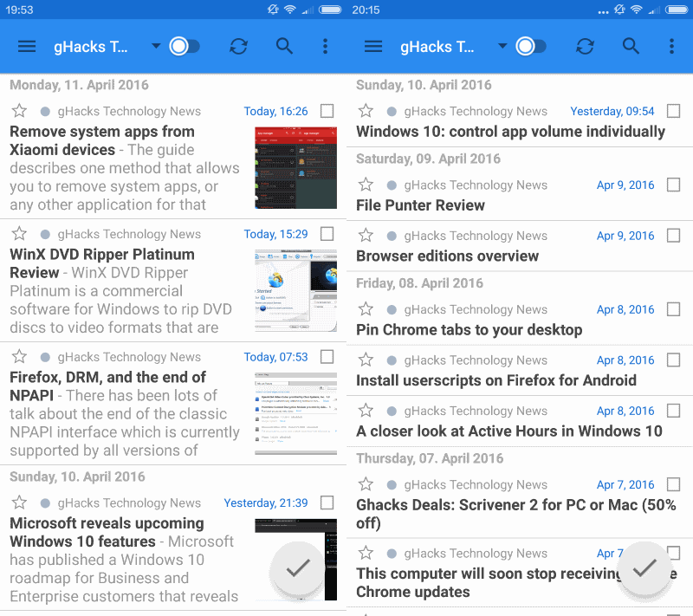Image resolution: width=693 pixels, height=616 pixels.
Task: Tap the Today, 16:26 timestamp
Action: point(275,112)
